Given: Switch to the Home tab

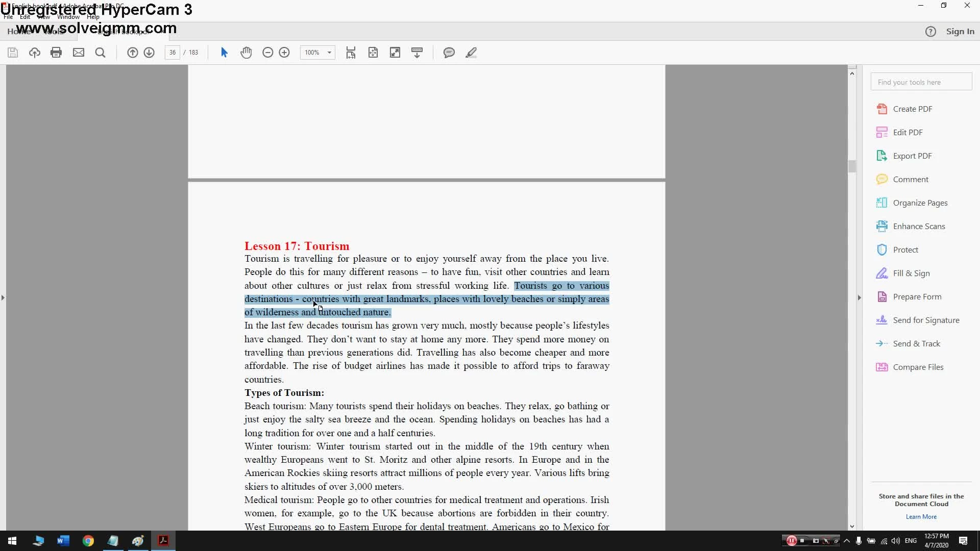Looking at the screenshot, I should tap(18, 32).
